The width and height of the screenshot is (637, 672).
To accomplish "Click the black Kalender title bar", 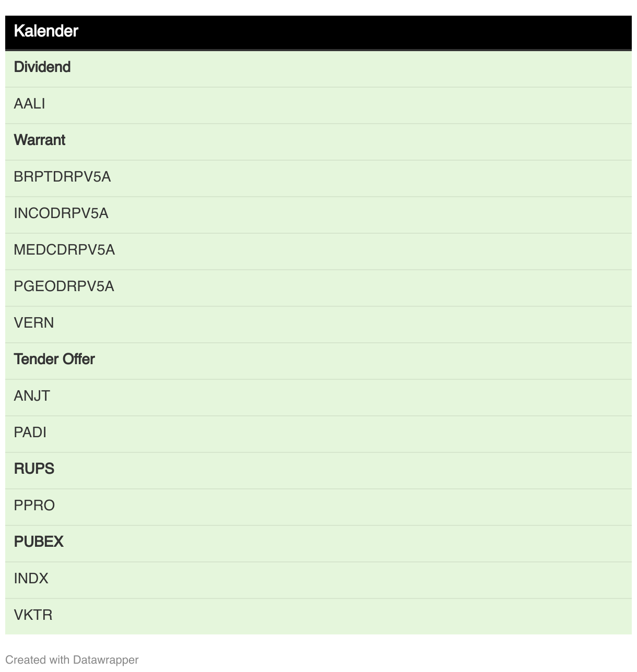I will [x=318, y=32].
